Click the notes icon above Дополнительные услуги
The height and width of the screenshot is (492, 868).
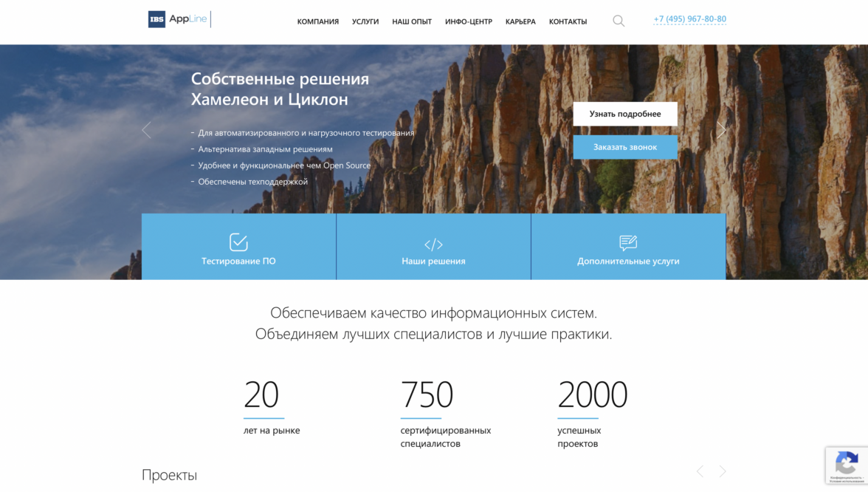(x=628, y=242)
